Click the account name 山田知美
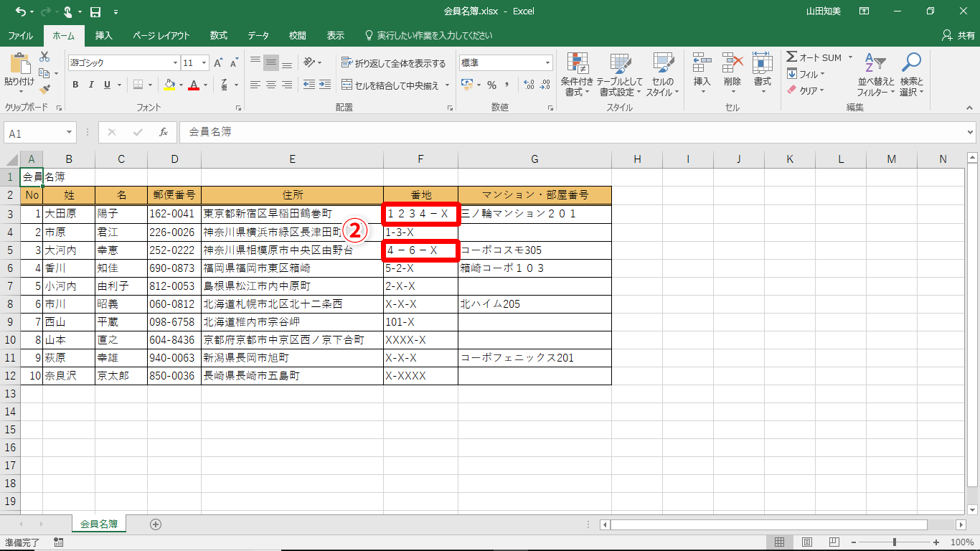Image resolution: width=980 pixels, height=551 pixels. click(824, 11)
